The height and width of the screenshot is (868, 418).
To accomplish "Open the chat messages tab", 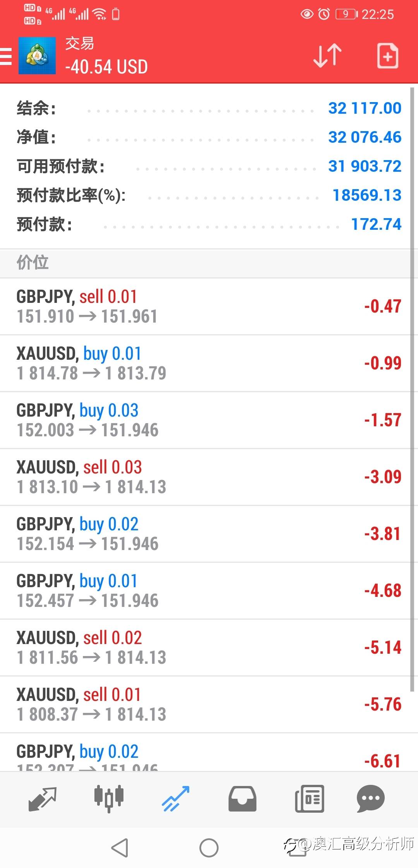I will [370, 799].
